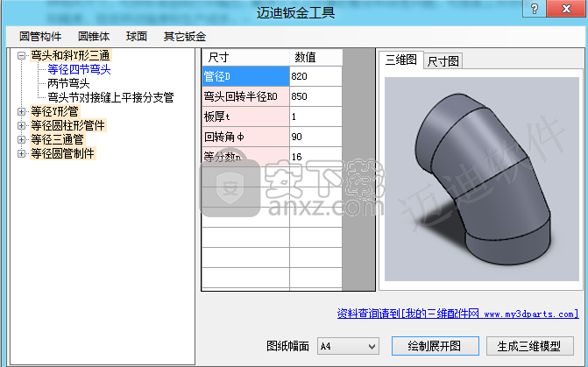This screenshot has height=367, width=588.
Task: Select the 等径圆管制件 category label
Action: 62,153
